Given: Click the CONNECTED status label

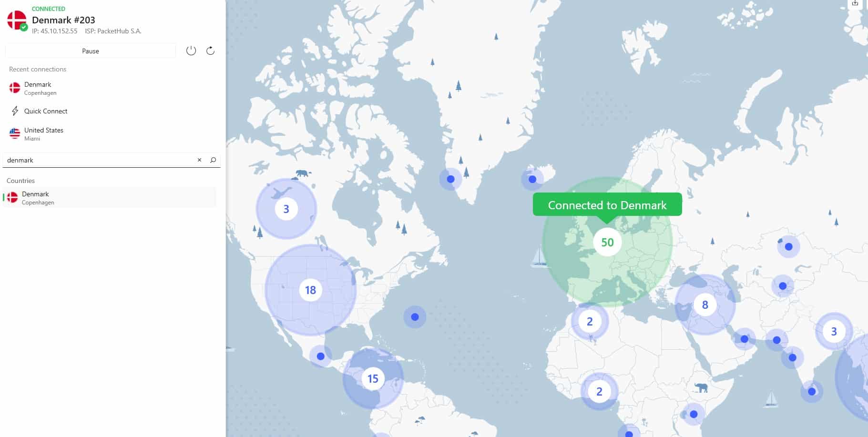Looking at the screenshot, I should pyautogui.click(x=49, y=9).
